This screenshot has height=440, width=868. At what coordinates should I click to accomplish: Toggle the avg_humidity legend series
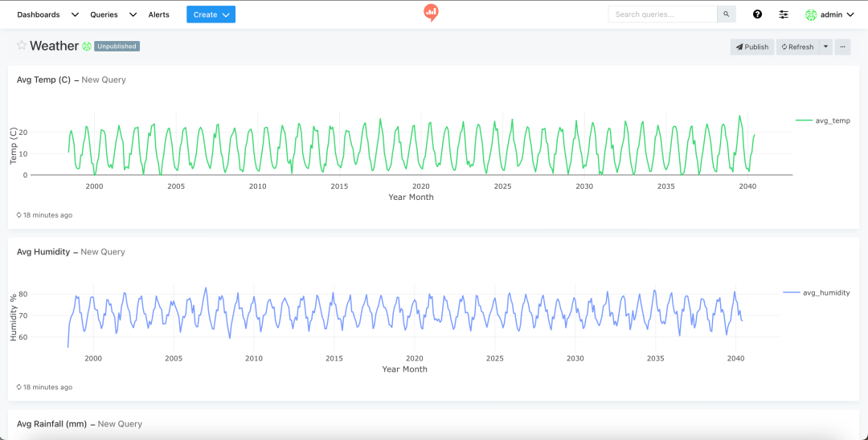point(817,293)
